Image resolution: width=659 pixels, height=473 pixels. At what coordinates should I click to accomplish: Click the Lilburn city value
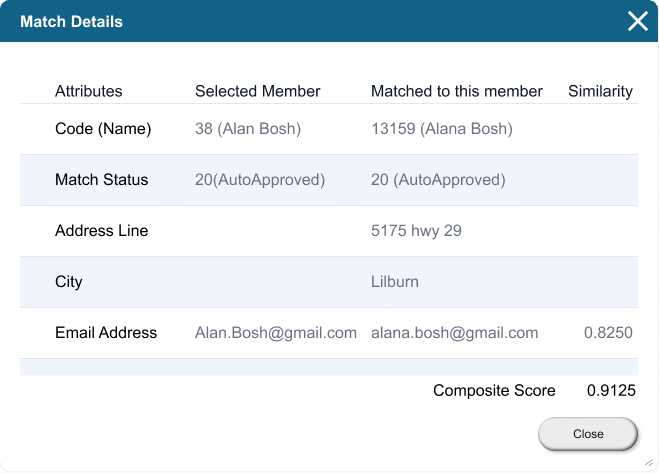point(395,282)
